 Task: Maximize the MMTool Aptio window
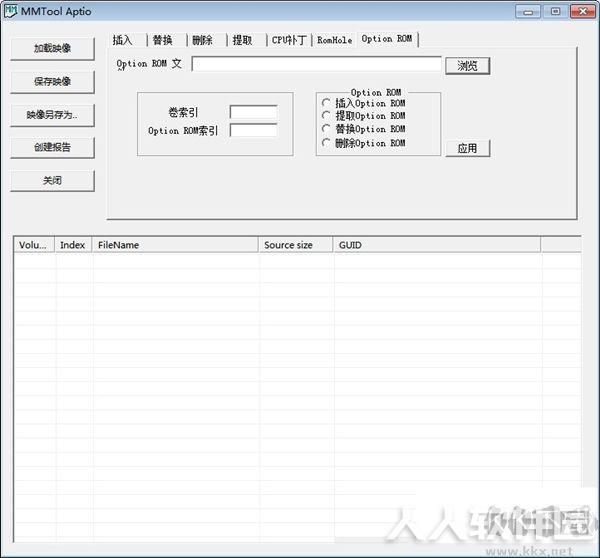coord(555,11)
